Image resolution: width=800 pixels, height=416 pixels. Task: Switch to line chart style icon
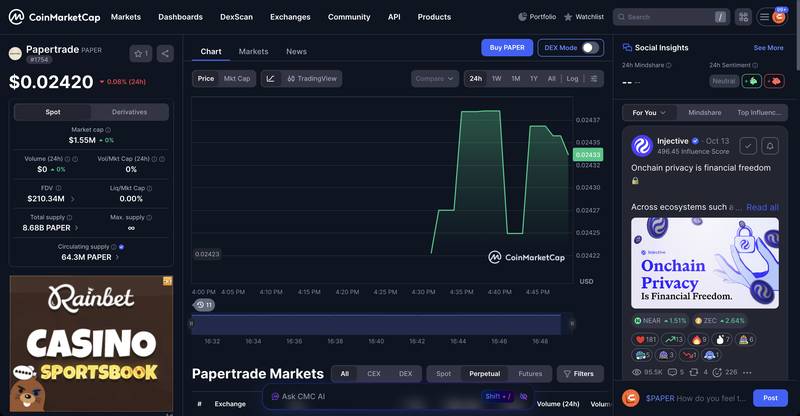click(270, 79)
